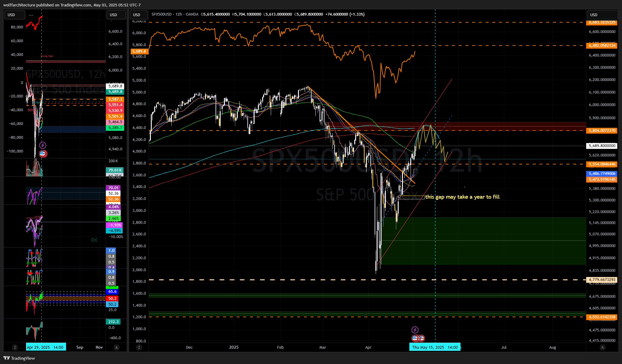
Task: Click the 212.3 teal indicator label
Action: [113, 322]
